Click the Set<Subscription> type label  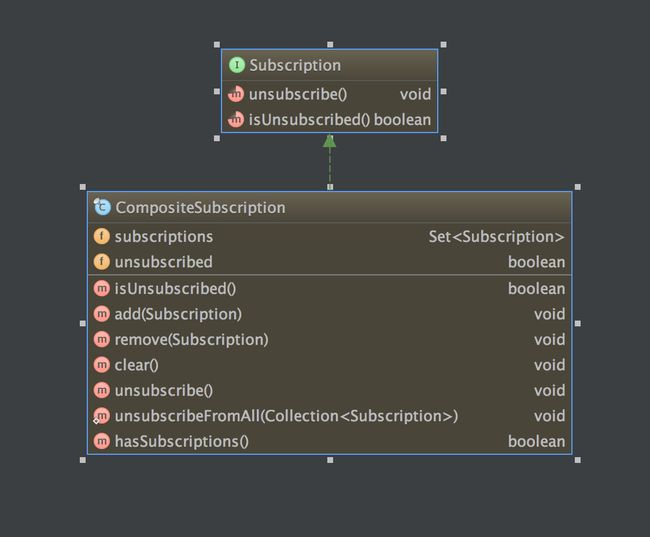tap(497, 237)
